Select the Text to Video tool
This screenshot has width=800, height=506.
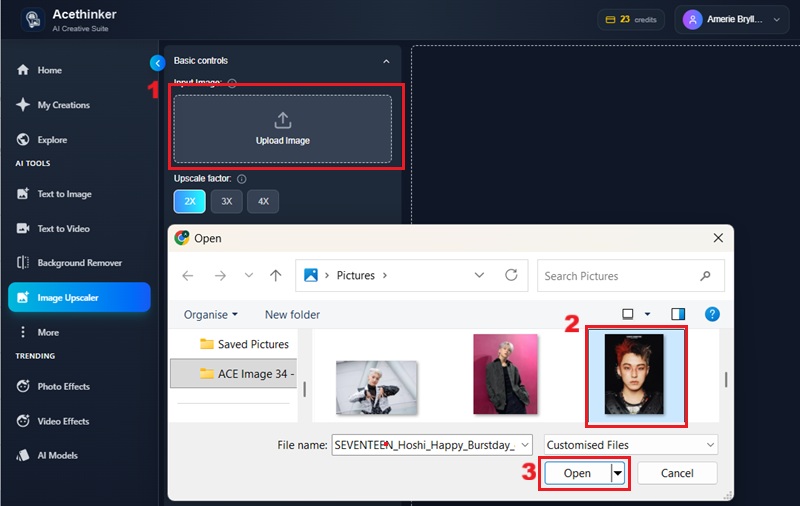click(x=53, y=229)
